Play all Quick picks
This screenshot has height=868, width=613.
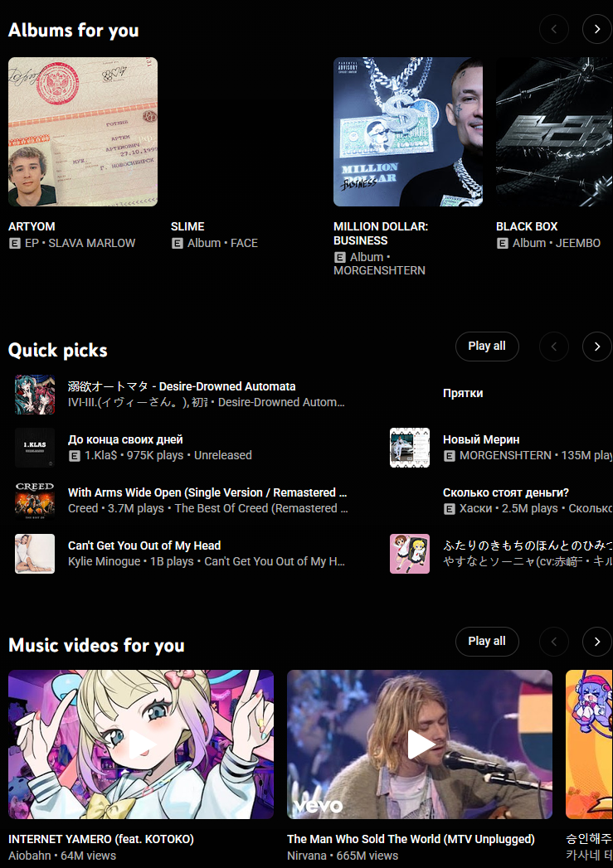tap(487, 347)
